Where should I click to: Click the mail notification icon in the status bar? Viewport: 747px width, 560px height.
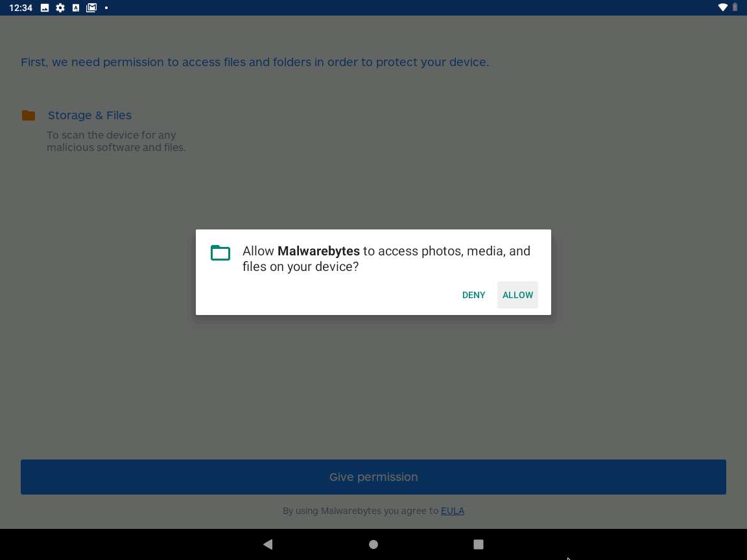pyautogui.click(x=91, y=8)
